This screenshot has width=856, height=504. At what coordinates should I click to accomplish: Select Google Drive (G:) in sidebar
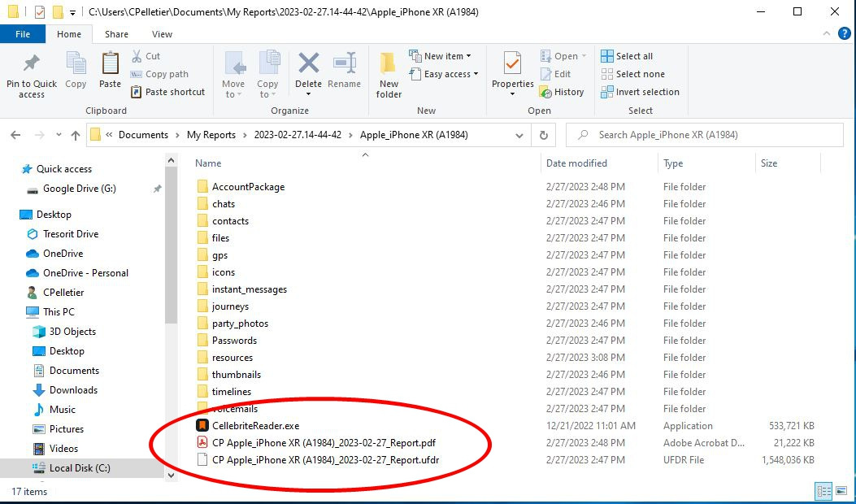coord(79,189)
